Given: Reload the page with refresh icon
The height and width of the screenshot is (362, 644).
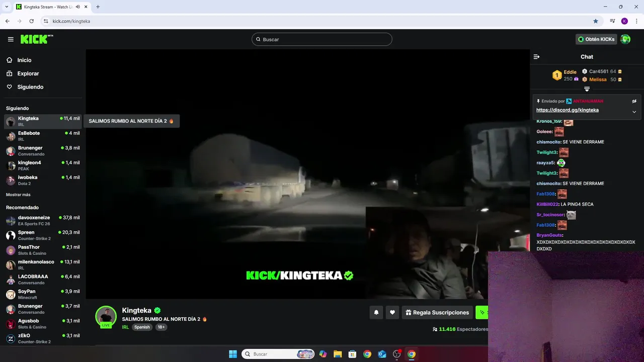Looking at the screenshot, I should [x=31, y=21].
